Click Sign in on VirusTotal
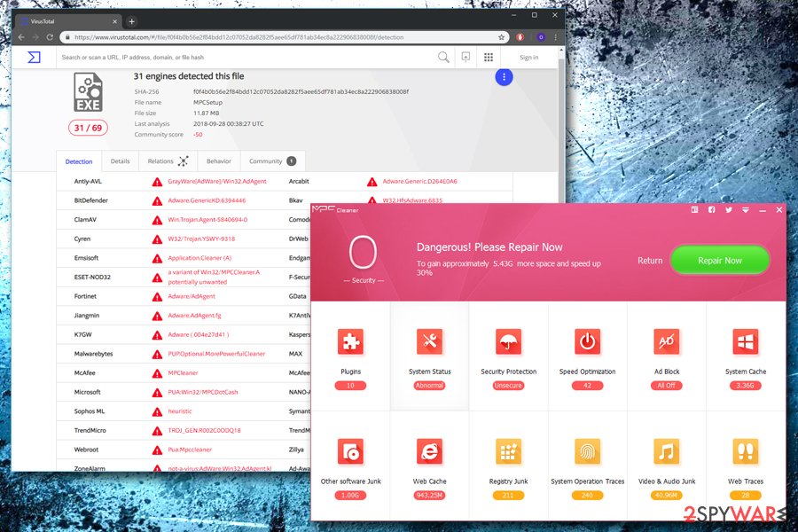798x532 pixels. (528, 57)
